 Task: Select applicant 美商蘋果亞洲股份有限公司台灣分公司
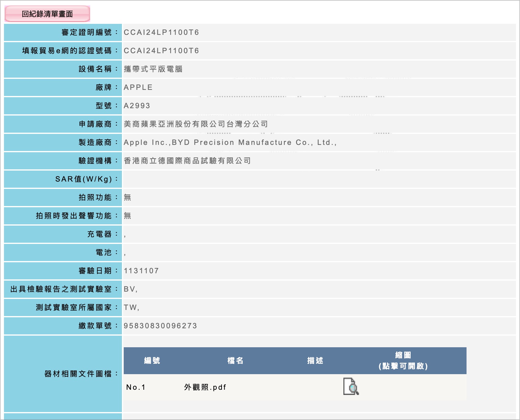(196, 124)
